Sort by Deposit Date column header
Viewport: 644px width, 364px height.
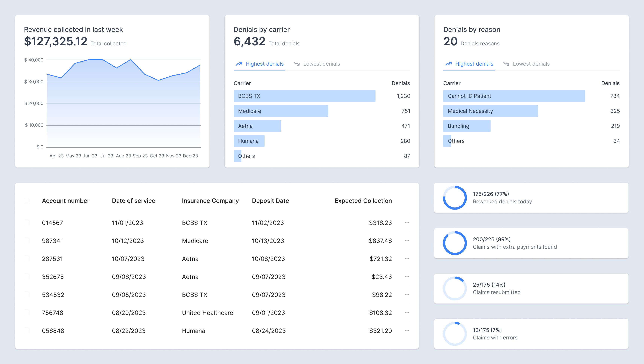270,201
